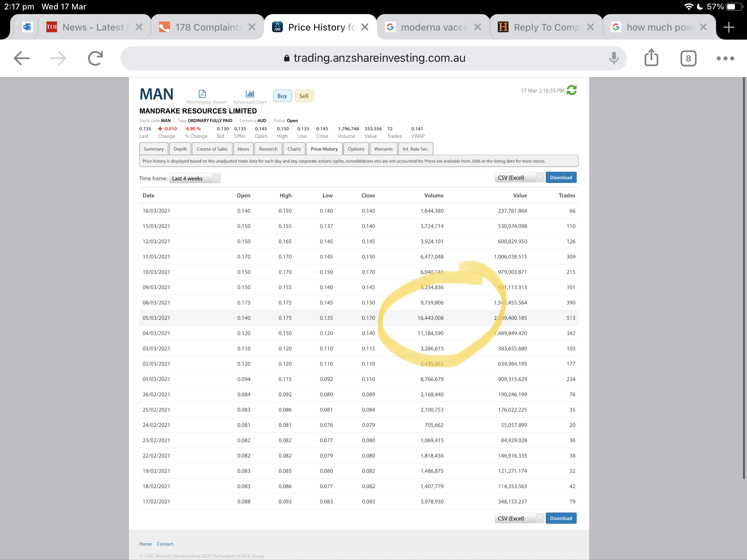
Task: Select the Price History tab
Action: click(x=324, y=149)
